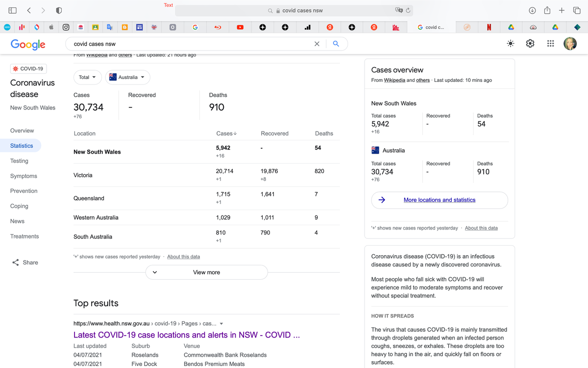Switch to the YouTube tab
Viewport: 588px width, 368px height.
coord(240,27)
